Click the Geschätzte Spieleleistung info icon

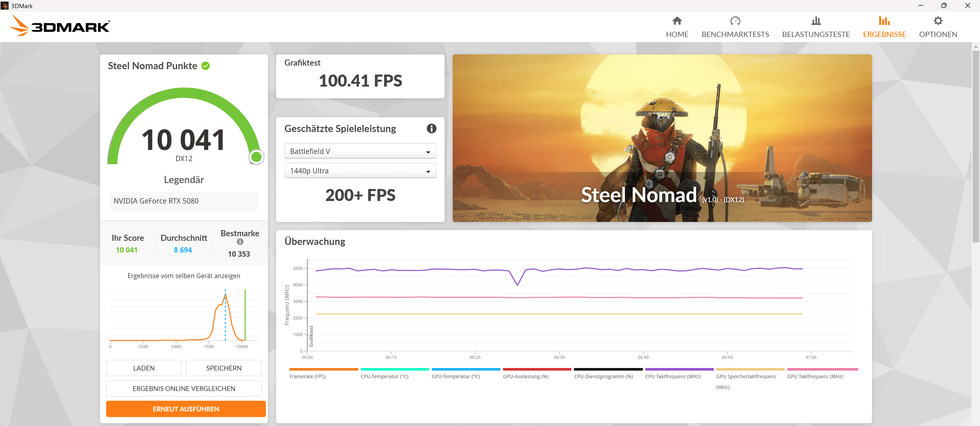pyautogui.click(x=431, y=128)
